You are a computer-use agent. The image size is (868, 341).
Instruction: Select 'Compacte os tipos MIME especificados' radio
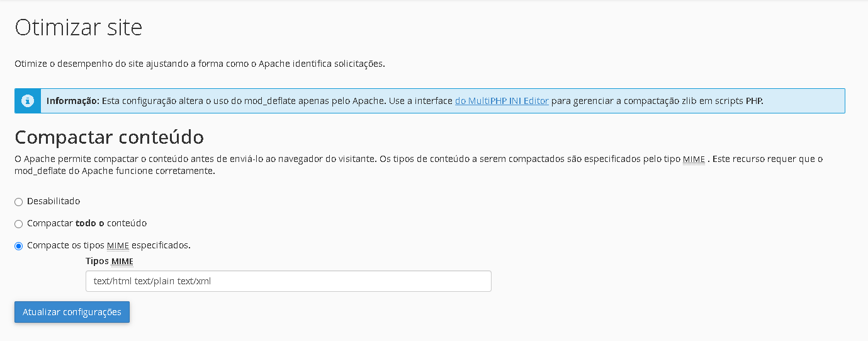pos(19,246)
